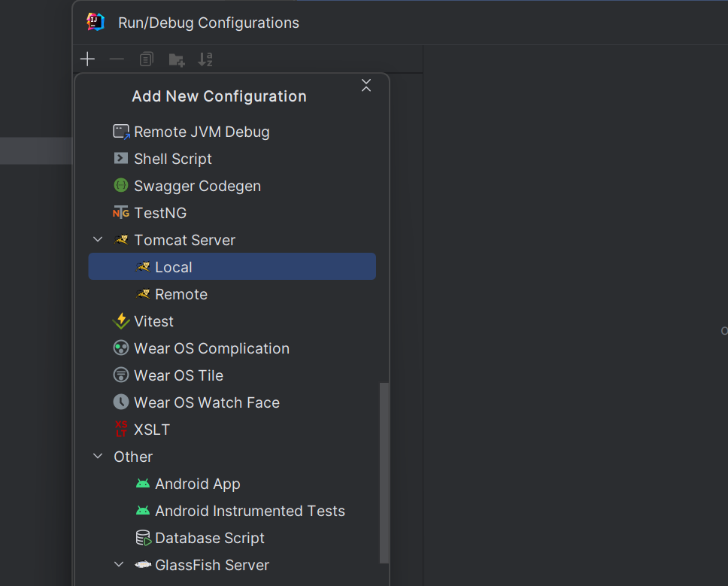Select Remote Tomcat Server configuration
The image size is (728, 586).
click(180, 294)
